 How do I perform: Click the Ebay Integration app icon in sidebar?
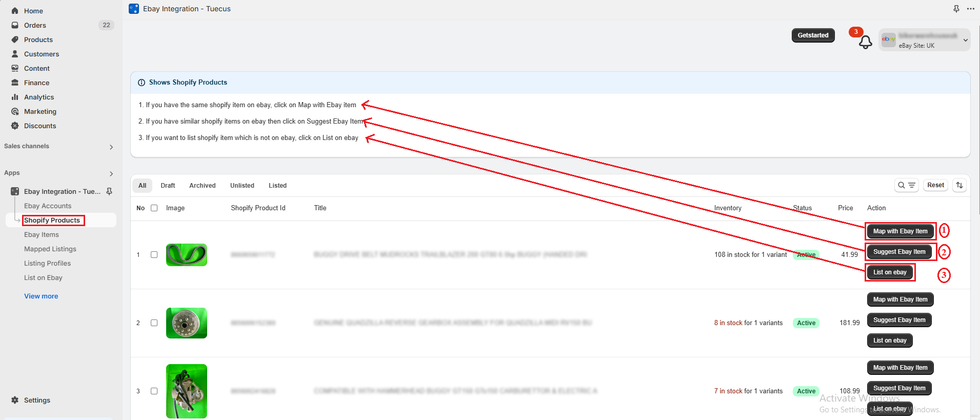point(15,191)
